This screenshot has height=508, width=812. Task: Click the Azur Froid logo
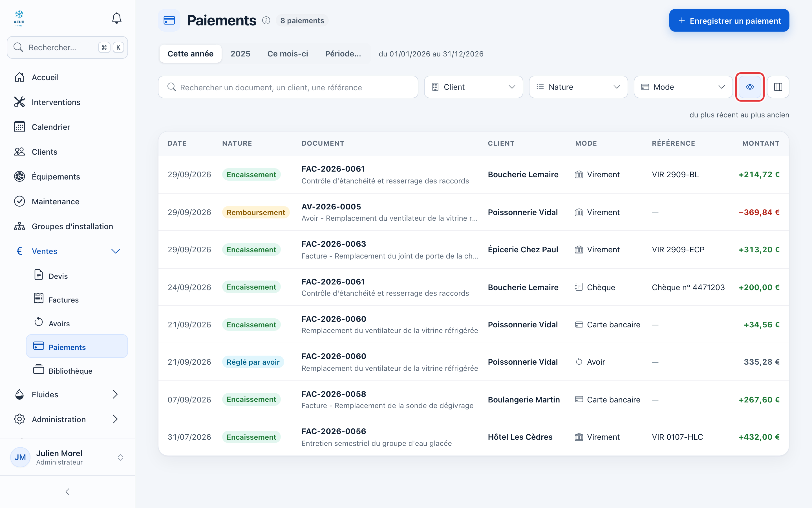point(19,18)
